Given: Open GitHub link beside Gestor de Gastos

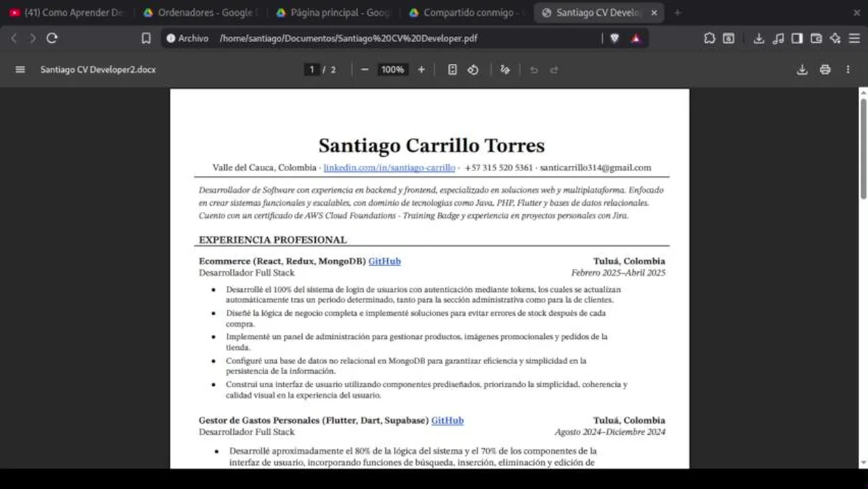Looking at the screenshot, I should pos(448,420).
